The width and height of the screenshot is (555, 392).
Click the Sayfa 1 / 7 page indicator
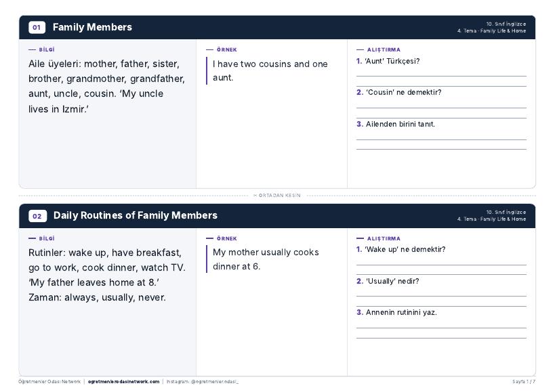524,381
